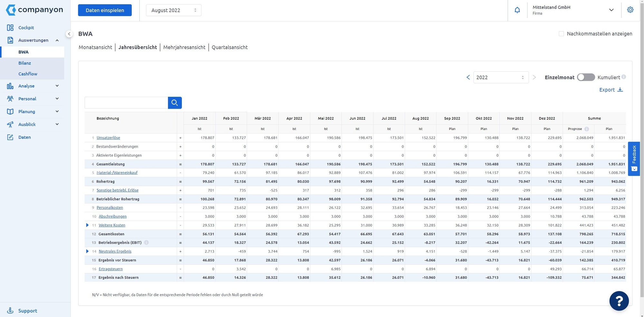
Task: Open the help question mark bubble
Action: [619, 301]
